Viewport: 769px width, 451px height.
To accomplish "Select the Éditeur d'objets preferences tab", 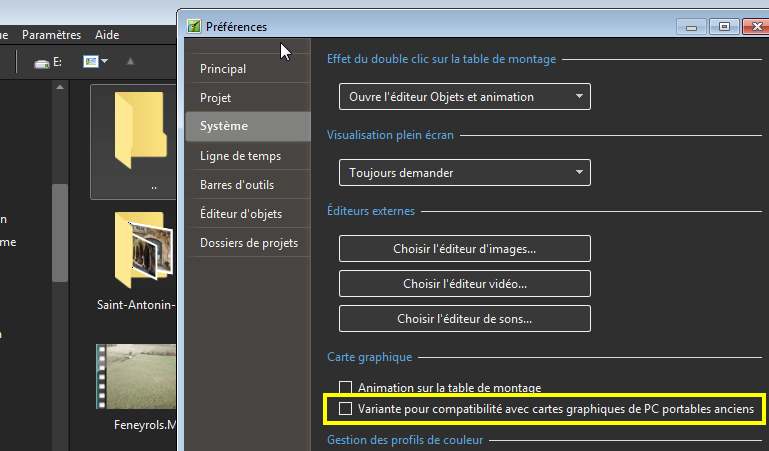I will (240, 214).
